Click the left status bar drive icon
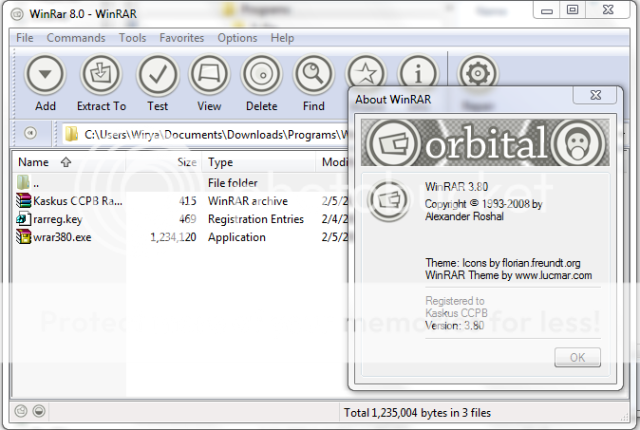The height and width of the screenshot is (430, 640). [21, 411]
